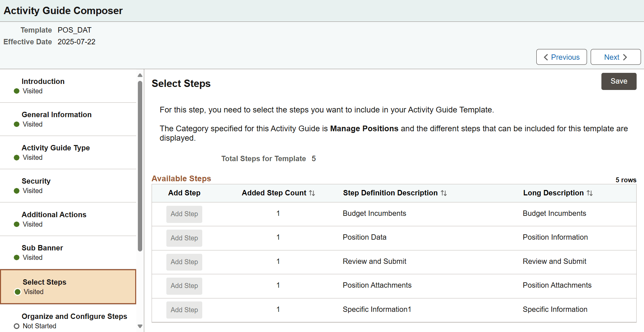
Task: Go back using the Previous button
Action: (561, 57)
